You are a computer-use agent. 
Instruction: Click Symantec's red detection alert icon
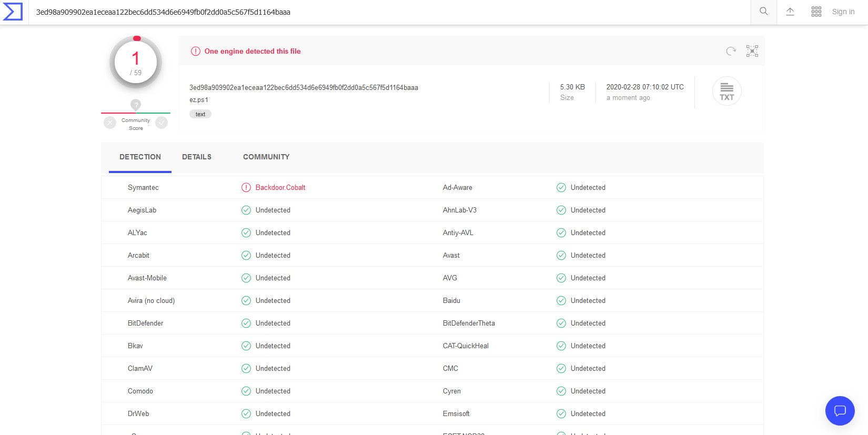246,187
